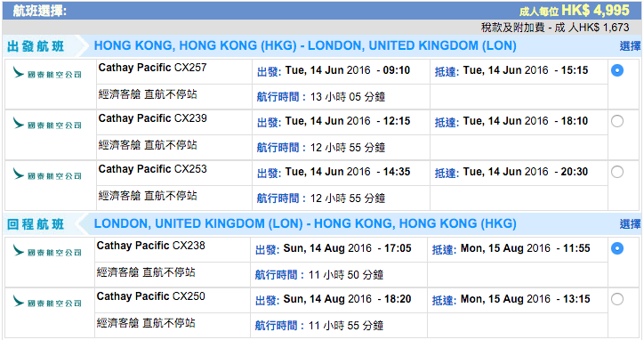Click the Hong Kong to London route heading
This screenshot has width=644, height=340.
click(x=305, y=45)
